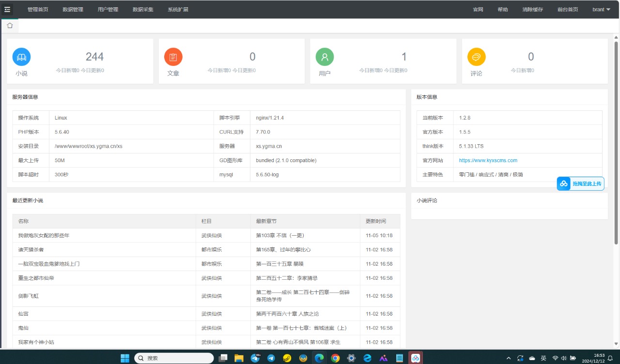Click the green user icon

[x=325, y=57]
